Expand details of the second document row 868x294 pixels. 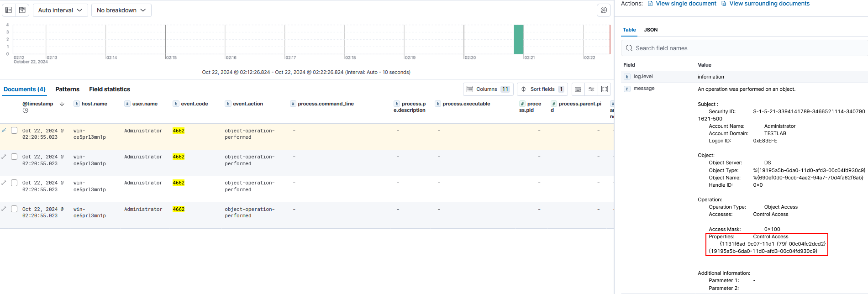pyautogui.click(x=4, y=157)
